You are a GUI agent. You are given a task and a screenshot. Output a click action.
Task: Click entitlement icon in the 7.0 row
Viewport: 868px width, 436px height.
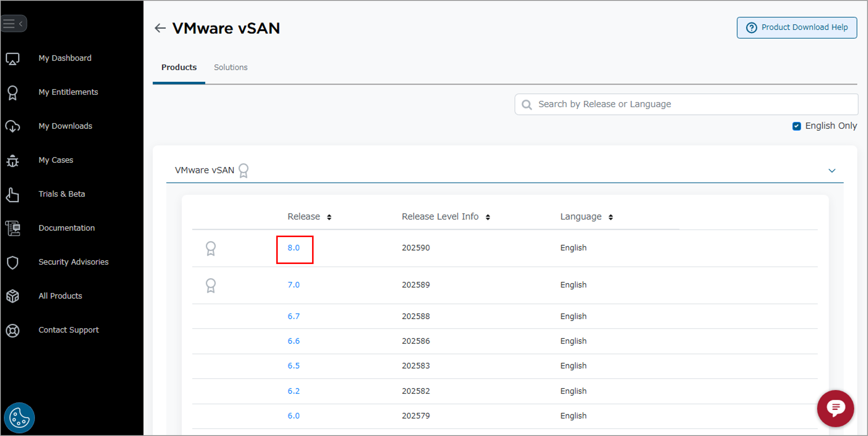[x=211, y=286]
